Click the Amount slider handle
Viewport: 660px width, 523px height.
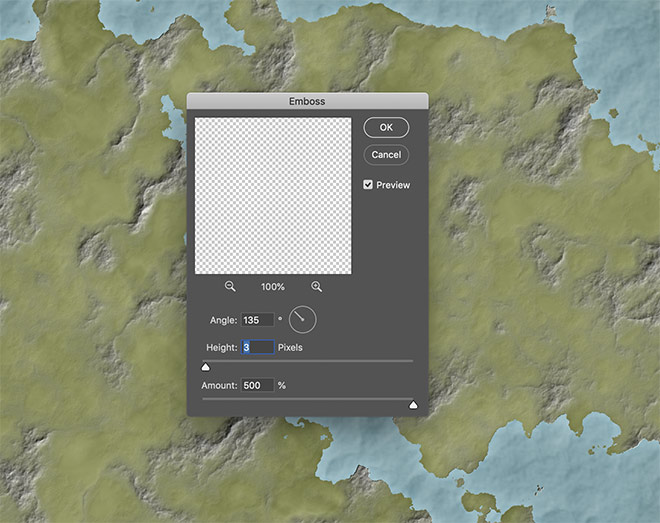tap(412, 405)
